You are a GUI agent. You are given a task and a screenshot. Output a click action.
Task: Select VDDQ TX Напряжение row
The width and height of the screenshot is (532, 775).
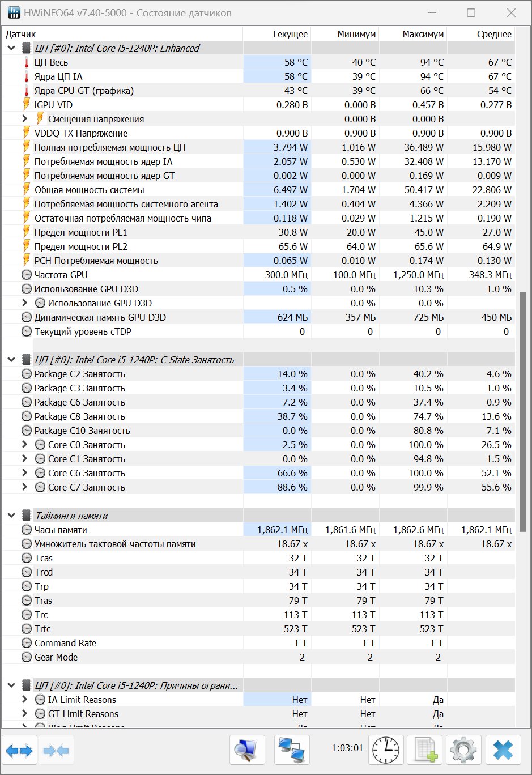[x=258, y=133]
